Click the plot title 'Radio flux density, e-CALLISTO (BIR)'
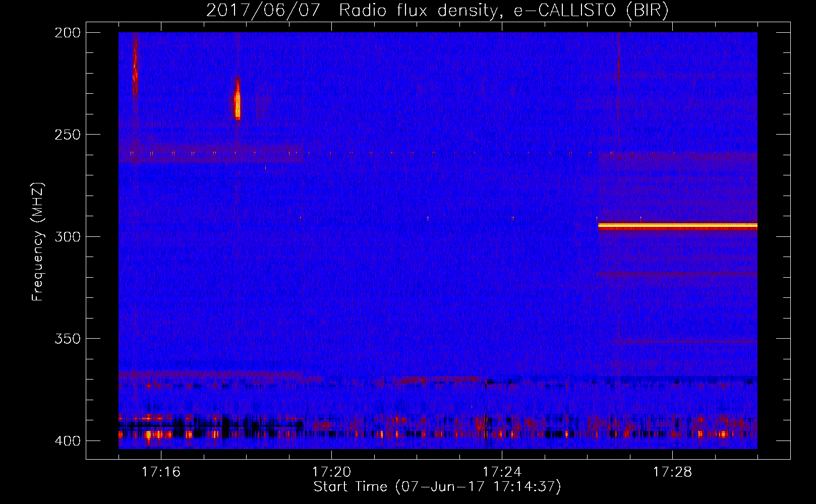 pos(503,10)
